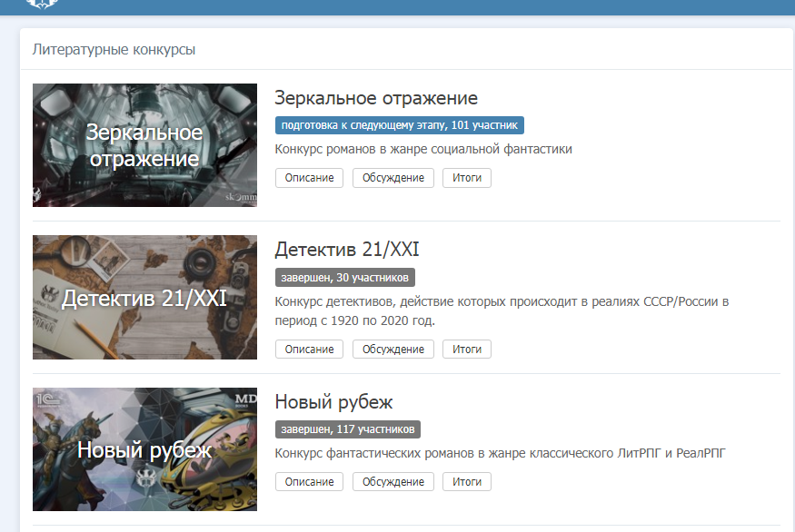Image resolution: width=795 pixels, height=532 pixels.
Task: Open the Новый рубеж contest title
Action: (333, 402)
